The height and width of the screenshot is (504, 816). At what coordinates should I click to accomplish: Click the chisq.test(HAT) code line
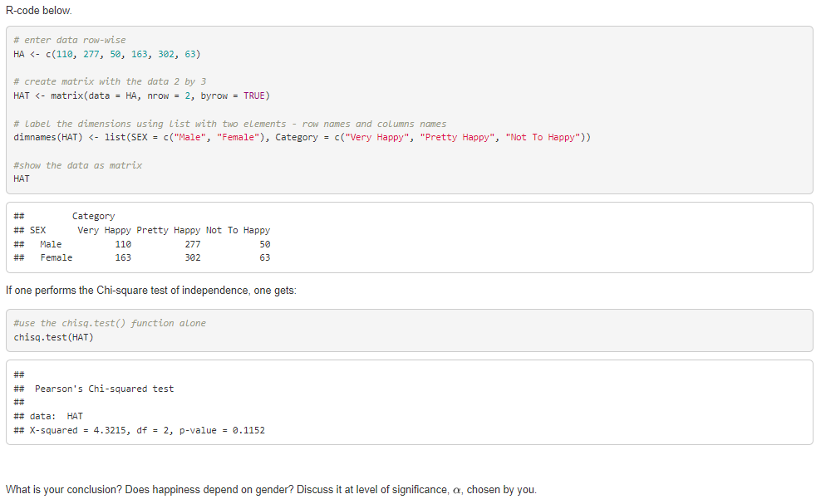click(x=53, y=336)
